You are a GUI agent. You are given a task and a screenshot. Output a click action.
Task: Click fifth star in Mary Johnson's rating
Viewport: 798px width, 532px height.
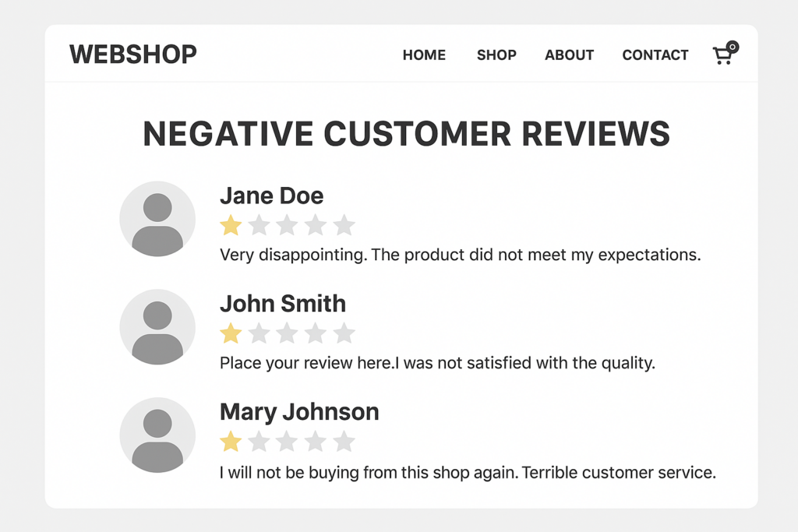pyautogui.click(x=344, y=442)
